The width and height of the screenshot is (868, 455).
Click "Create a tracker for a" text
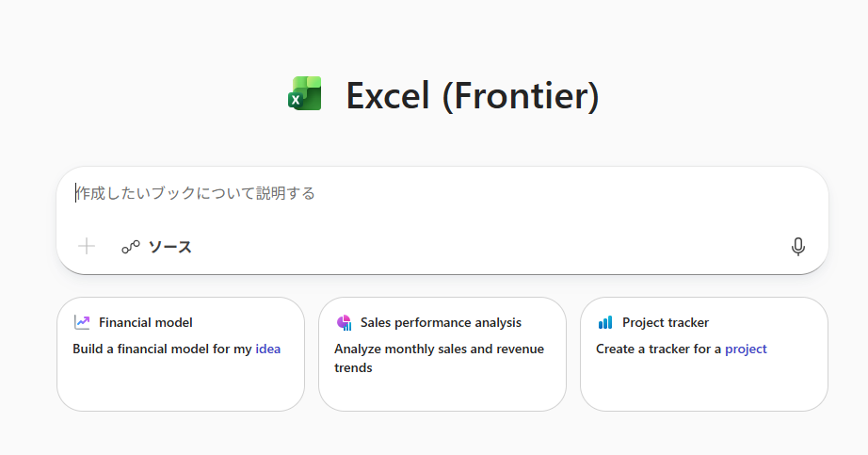(x=658, y=349)
